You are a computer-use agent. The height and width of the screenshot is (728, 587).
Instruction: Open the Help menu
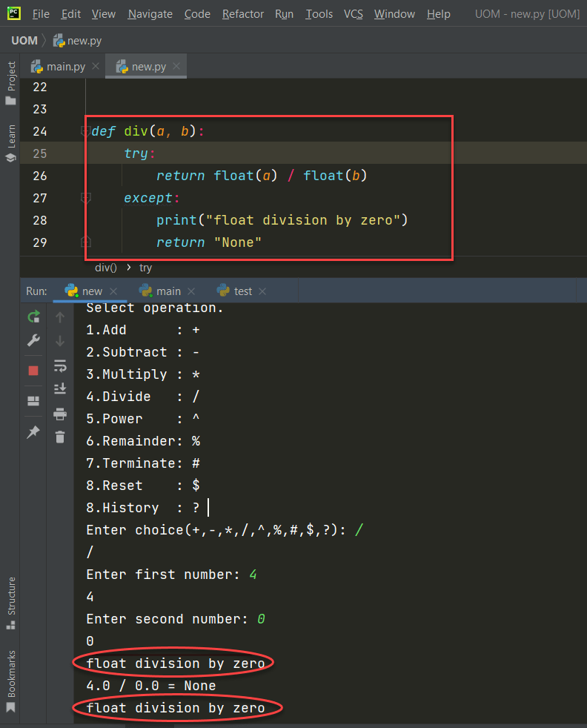click(439, 14)
